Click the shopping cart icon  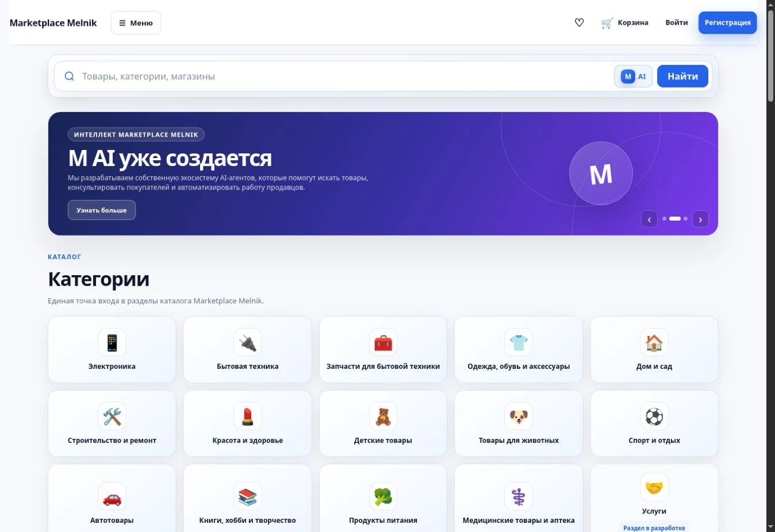tap(607, 23)
